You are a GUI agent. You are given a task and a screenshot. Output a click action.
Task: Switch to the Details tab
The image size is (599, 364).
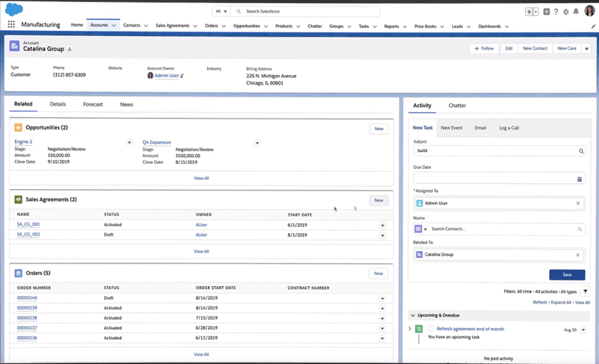pyautogui.click(x=58, y=104)
